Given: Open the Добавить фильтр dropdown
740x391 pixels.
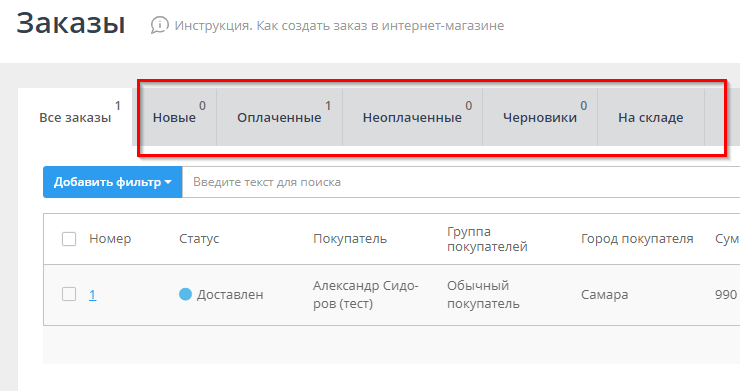Looking at the screenshot, I should [x=112, y=182].
